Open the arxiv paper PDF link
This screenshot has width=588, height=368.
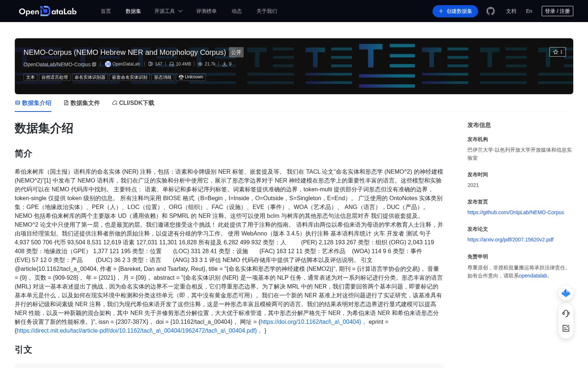tap(510, 240)
